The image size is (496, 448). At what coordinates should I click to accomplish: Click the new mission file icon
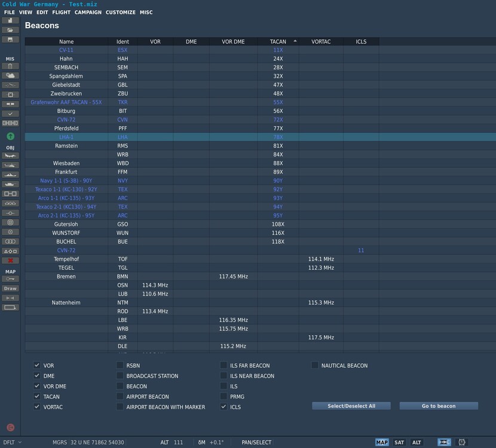click(x=10, y=20)
